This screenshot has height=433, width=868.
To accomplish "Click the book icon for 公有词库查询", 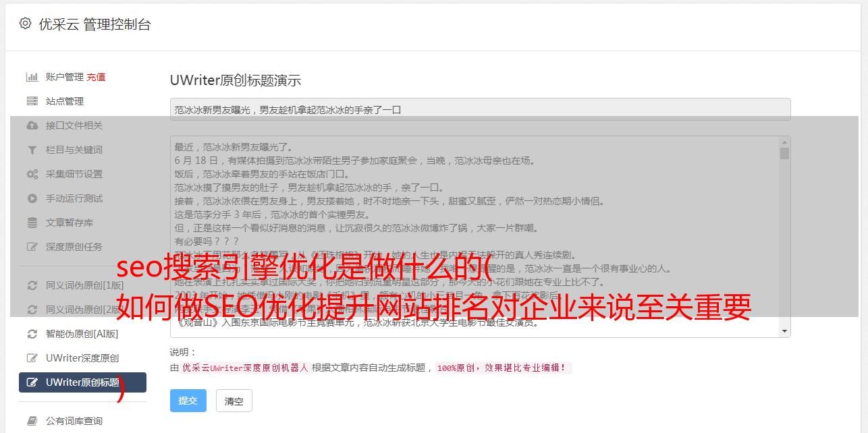I will (32, 421).
